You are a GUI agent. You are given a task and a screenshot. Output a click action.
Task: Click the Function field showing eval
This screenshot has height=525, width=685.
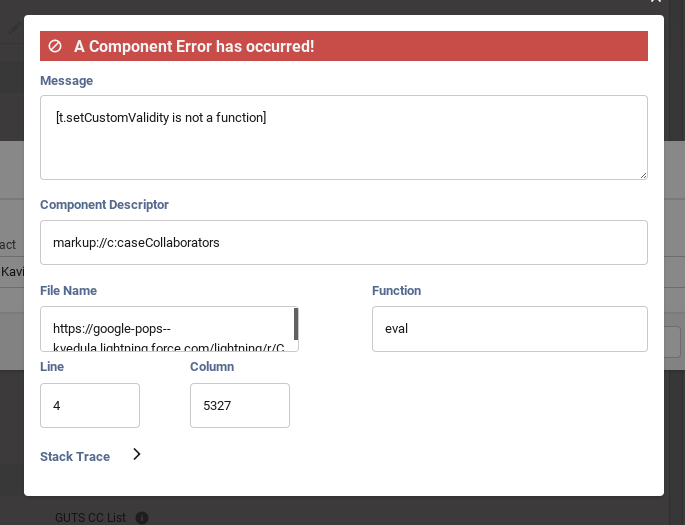coord(509,329)
